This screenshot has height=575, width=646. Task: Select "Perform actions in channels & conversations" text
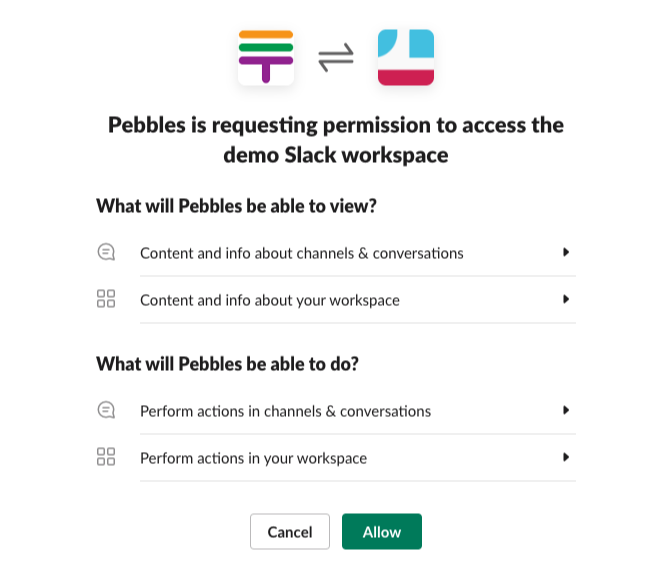click(285, 411)
